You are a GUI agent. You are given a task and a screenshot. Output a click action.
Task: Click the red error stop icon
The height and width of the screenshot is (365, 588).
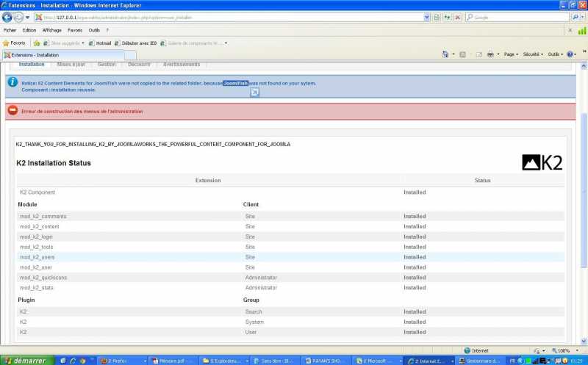pyautogui.click(x=12, y=111)
